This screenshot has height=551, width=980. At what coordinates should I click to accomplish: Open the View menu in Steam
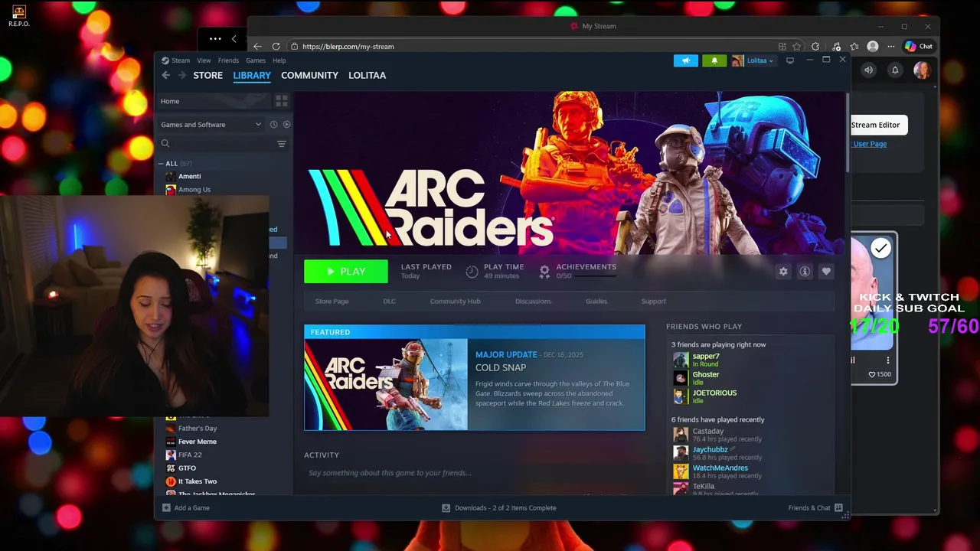pyautogui.click(x=204, y=60)
